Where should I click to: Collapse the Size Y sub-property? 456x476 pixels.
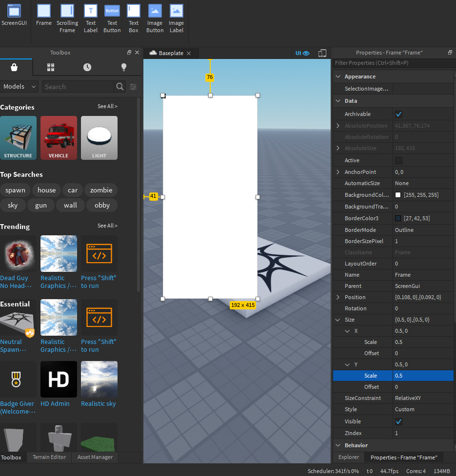coord(347,364)
